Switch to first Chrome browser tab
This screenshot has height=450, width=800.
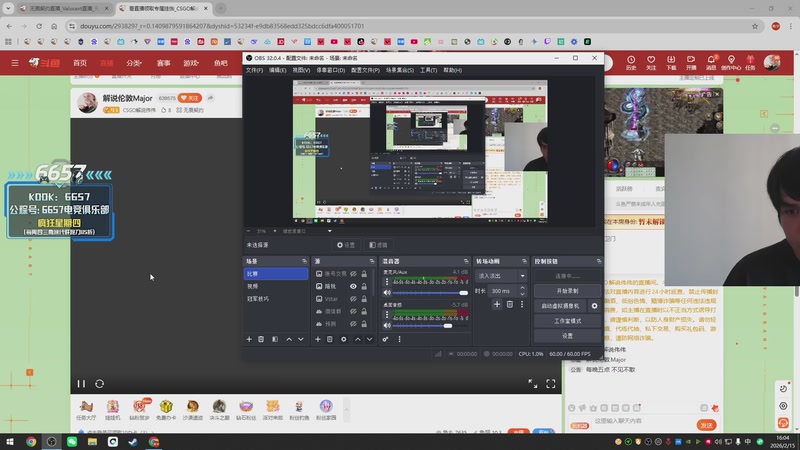[64, 9]
